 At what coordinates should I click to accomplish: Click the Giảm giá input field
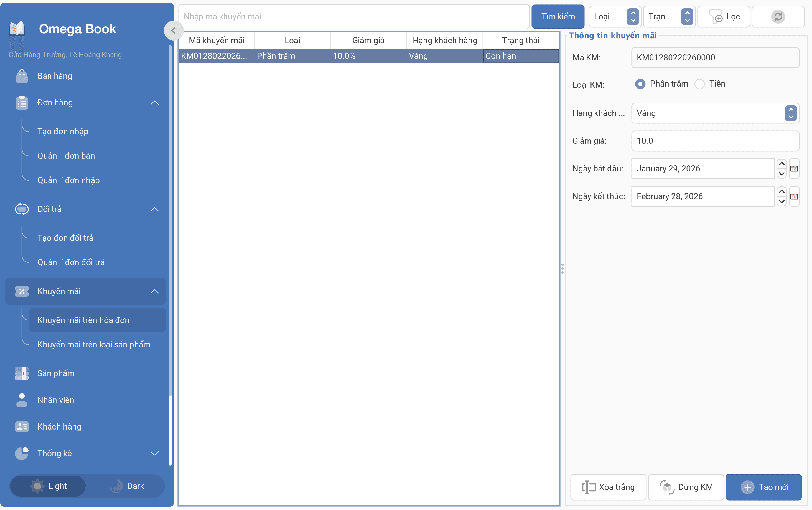715,141
